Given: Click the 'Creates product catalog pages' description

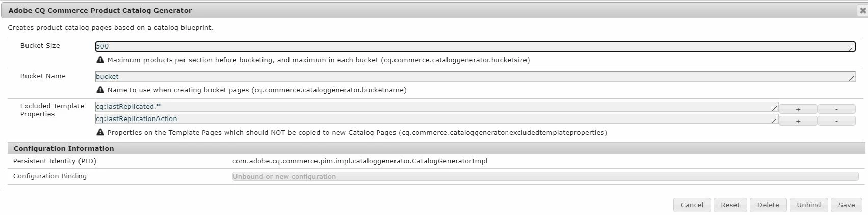Looking at the screenshot, I should tap(111, 27).
